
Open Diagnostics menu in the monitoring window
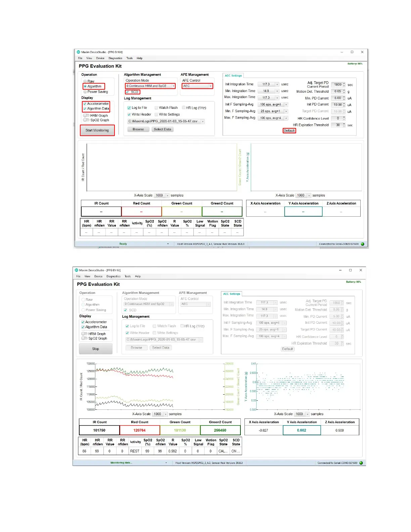113,276
